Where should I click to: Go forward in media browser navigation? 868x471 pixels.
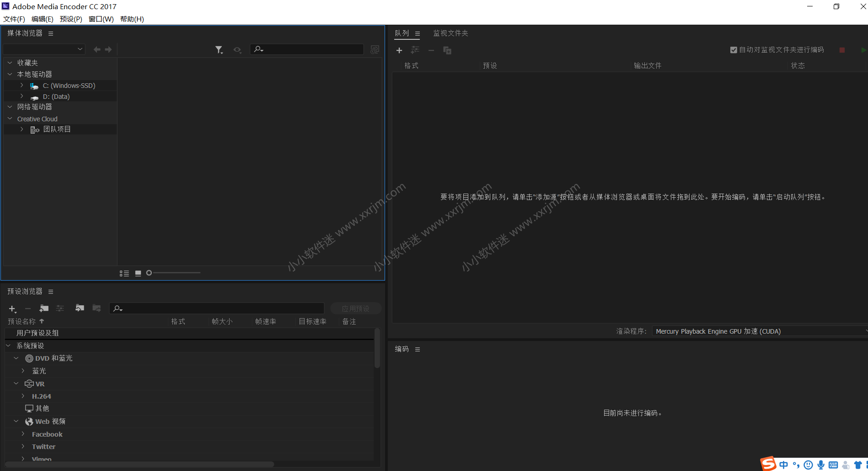coord(108,49)
